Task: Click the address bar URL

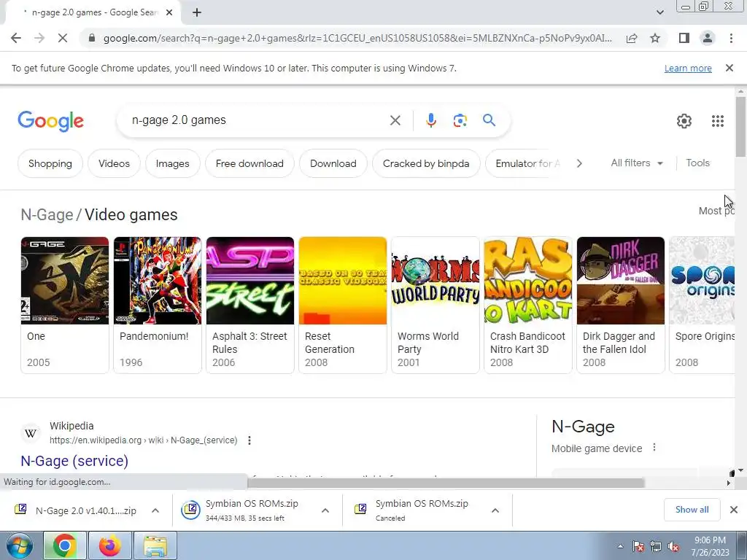Action: tap(357, 38)
